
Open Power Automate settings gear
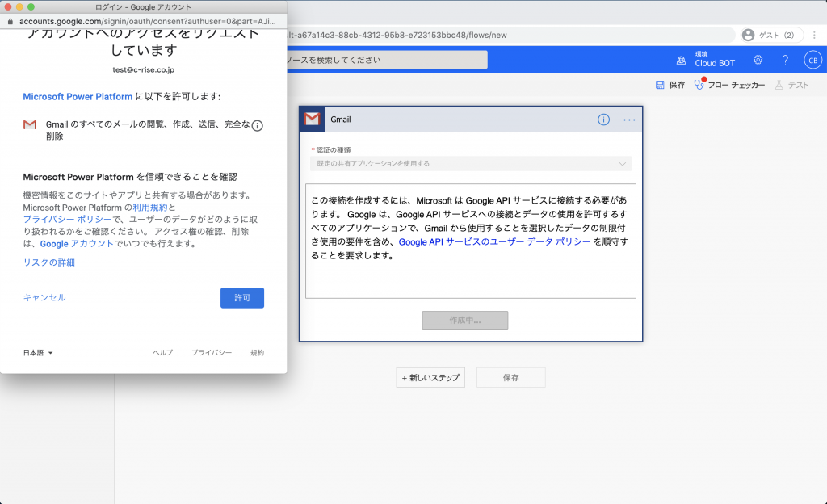[758, 60]
